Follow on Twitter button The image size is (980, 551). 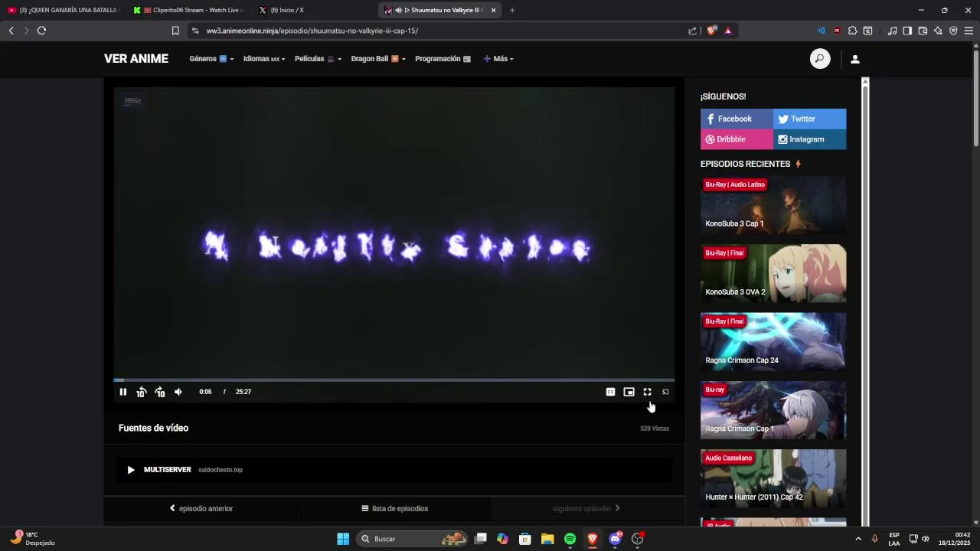coord(810,119)
